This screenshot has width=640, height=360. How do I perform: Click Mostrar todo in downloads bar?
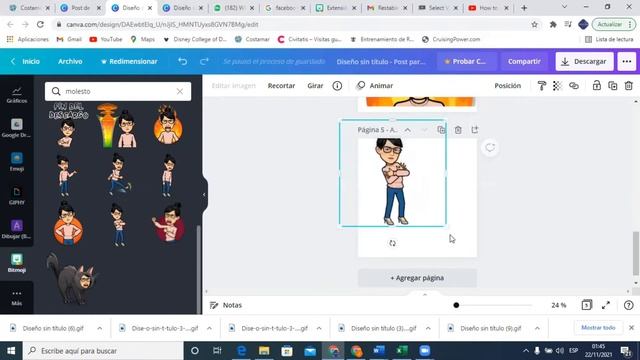point(598,328)
